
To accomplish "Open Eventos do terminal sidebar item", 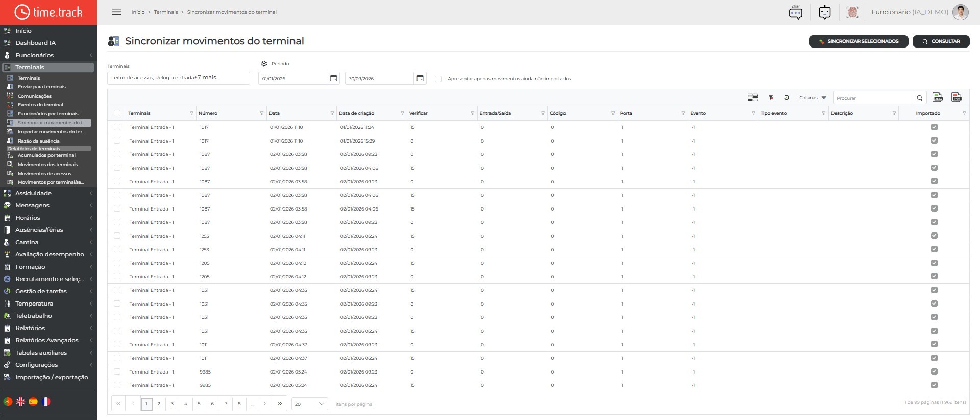I will [40, 105].
